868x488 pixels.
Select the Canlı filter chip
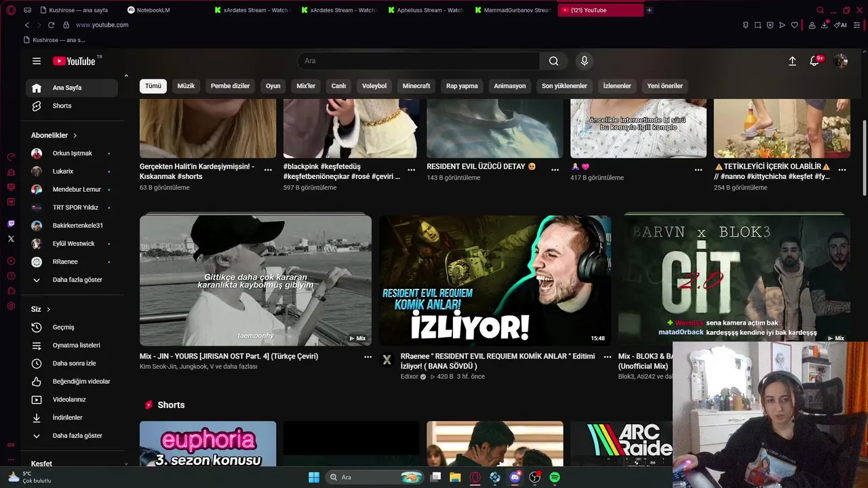click(338, 86)
